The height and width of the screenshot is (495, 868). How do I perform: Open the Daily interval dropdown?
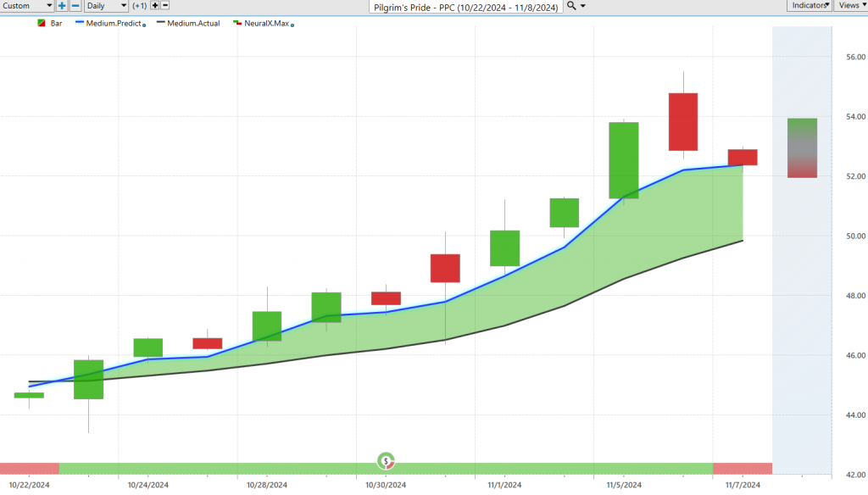point(107,6)
